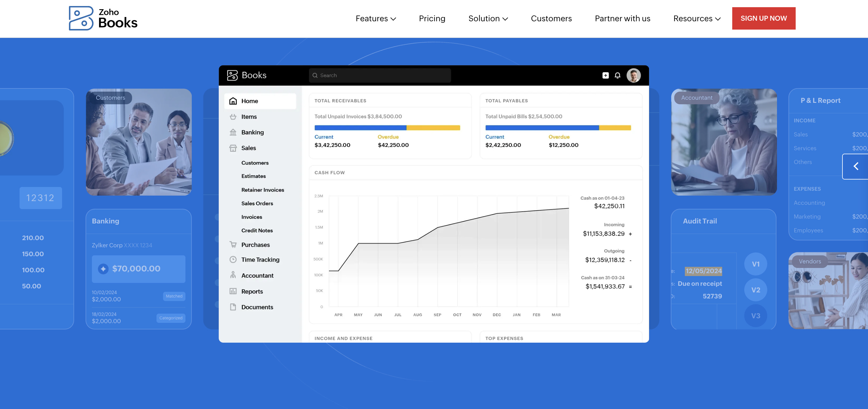
Task: Click the plus quick-create icon
Action: [x=605, y=75]
